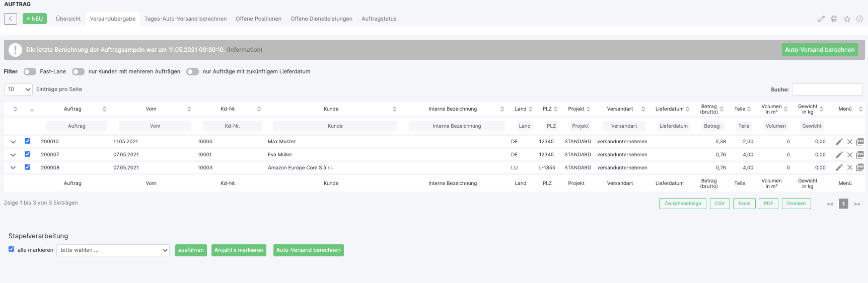Sort by Vom column arrows

click(x=189, y=109)
